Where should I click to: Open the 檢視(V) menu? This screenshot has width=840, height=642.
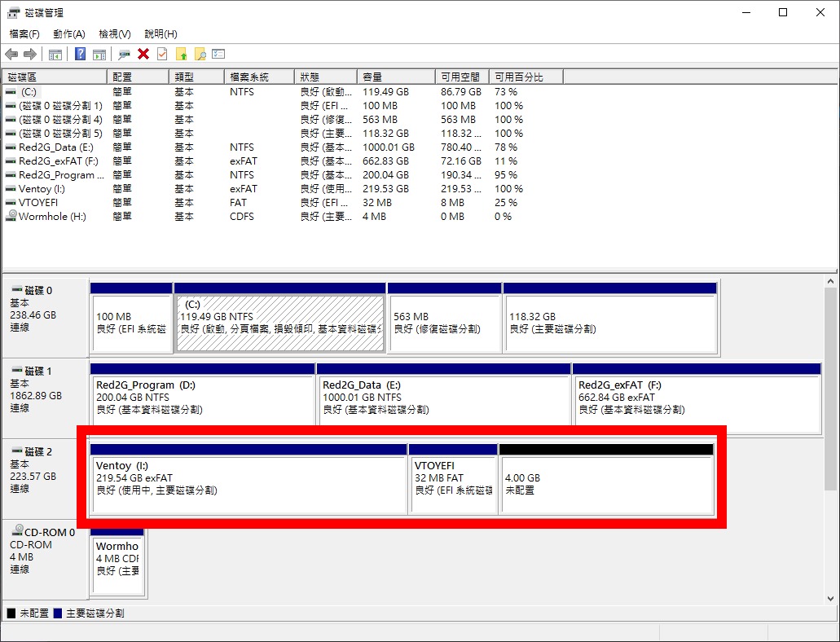pos(115,34)
